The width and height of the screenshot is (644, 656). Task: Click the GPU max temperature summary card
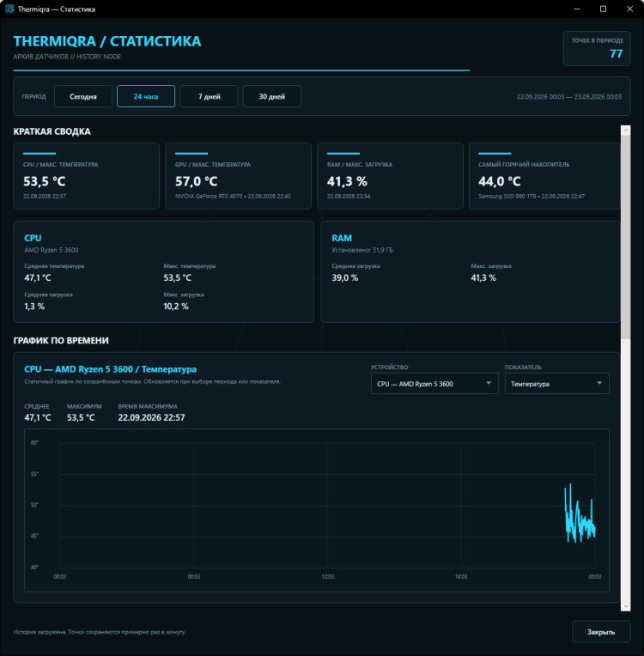(239, 176)
